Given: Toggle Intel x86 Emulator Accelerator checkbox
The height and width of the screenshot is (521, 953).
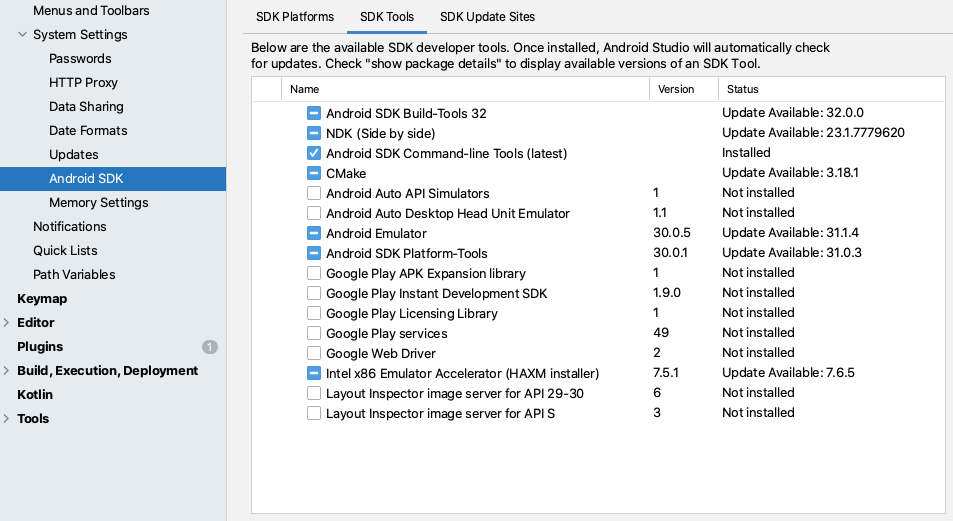Looking at the screenshot, I should (314, 373).
